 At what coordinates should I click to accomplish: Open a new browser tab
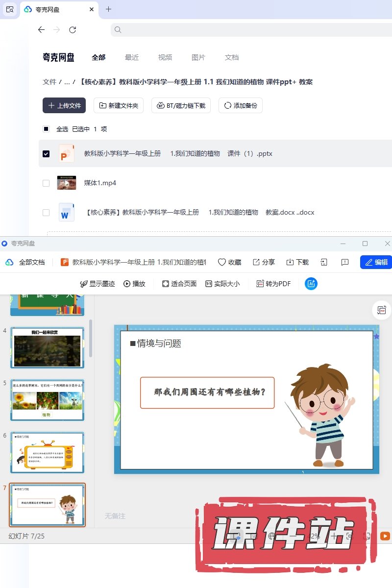pos(108,9)
